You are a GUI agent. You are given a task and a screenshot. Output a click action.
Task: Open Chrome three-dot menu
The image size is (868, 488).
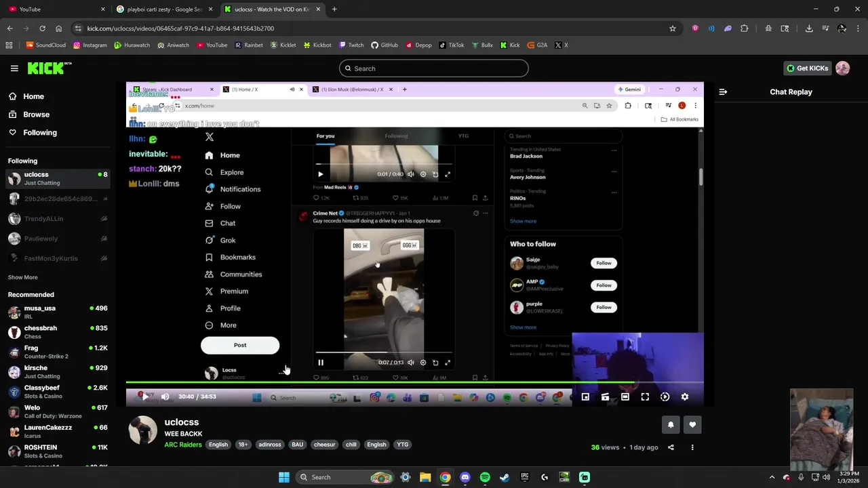click(x=858, y=28)
